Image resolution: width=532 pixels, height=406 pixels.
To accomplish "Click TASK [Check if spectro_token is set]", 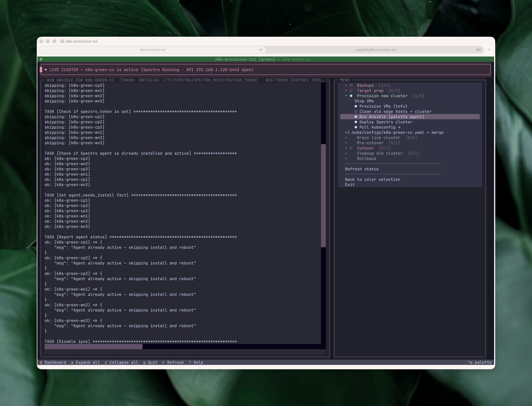I will [141, 112].
